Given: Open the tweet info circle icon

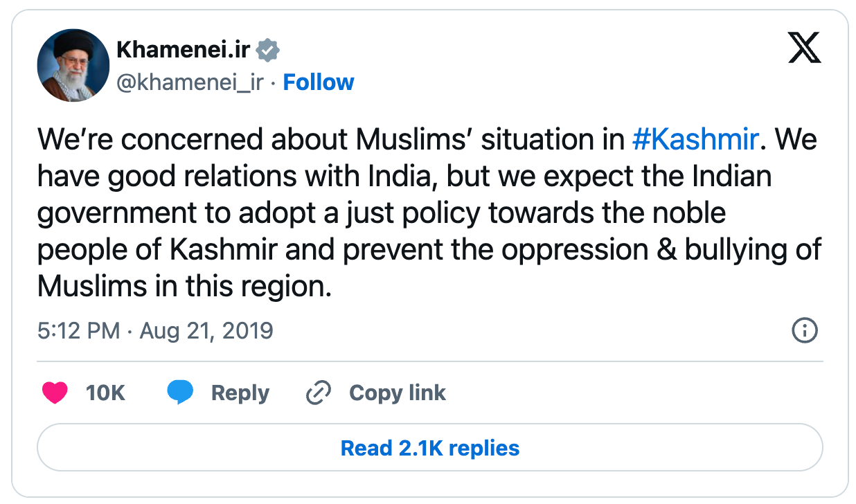Looking at the screenshot, I should [x=804, y=330].
